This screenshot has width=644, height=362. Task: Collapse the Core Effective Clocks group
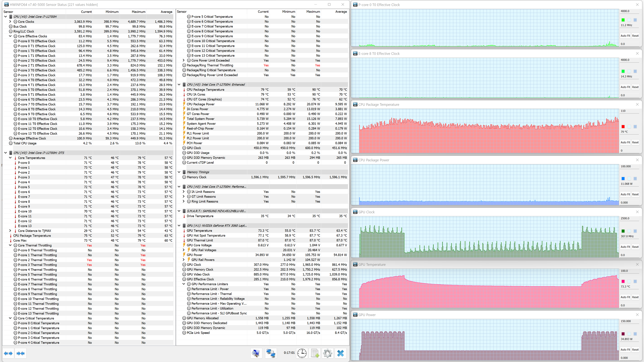pyautogui.click(x=10, y=36)
